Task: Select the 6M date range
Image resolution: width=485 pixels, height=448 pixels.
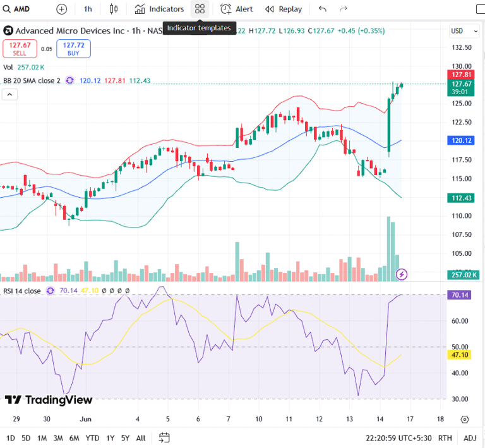Action: tap(75, 438)
